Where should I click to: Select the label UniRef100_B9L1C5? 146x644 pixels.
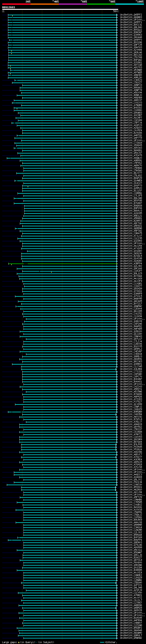pyautogui.click(x=131, y=273)
